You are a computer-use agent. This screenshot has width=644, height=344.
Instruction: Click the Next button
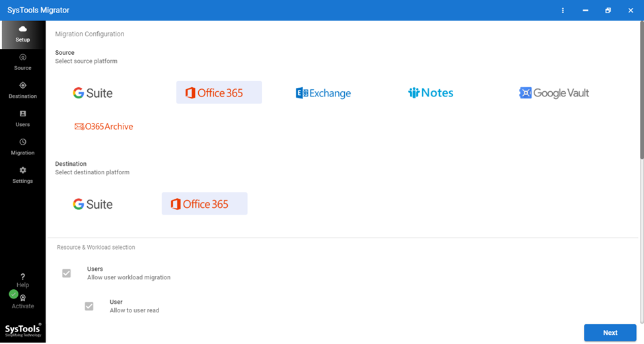pos(610,333)
